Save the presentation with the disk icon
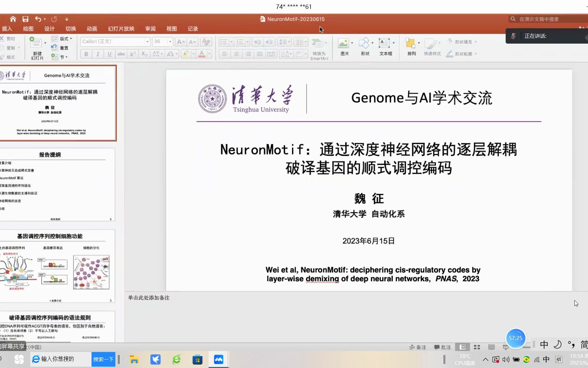The height and width of the screenshot is (368, 588). [26, 19]
